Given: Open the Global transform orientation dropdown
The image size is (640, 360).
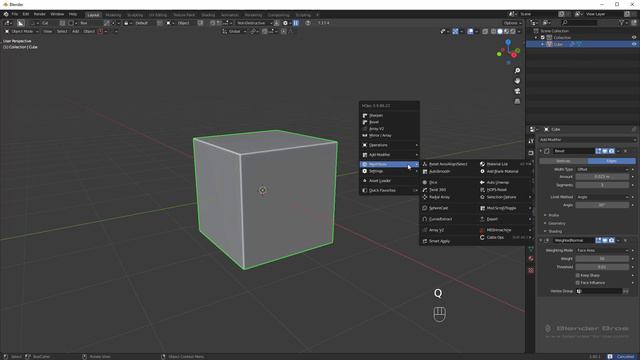Looking at the screenshot, I should 235,31.
